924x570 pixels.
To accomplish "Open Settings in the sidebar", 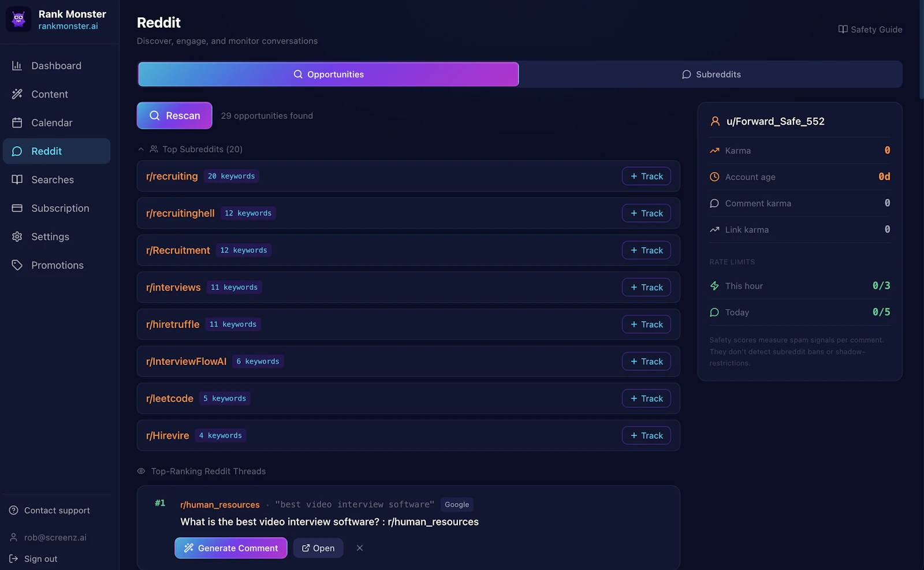I will point(57,237).
